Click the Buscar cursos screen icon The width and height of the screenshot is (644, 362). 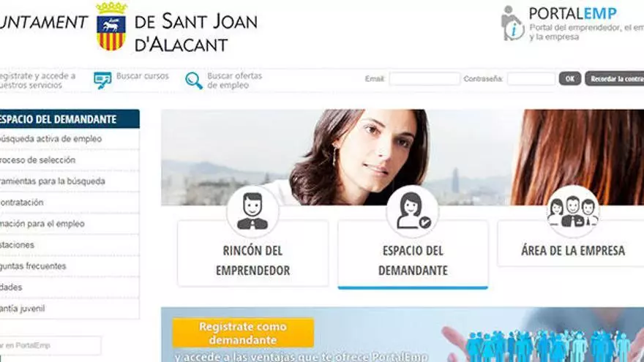point(102,80)
